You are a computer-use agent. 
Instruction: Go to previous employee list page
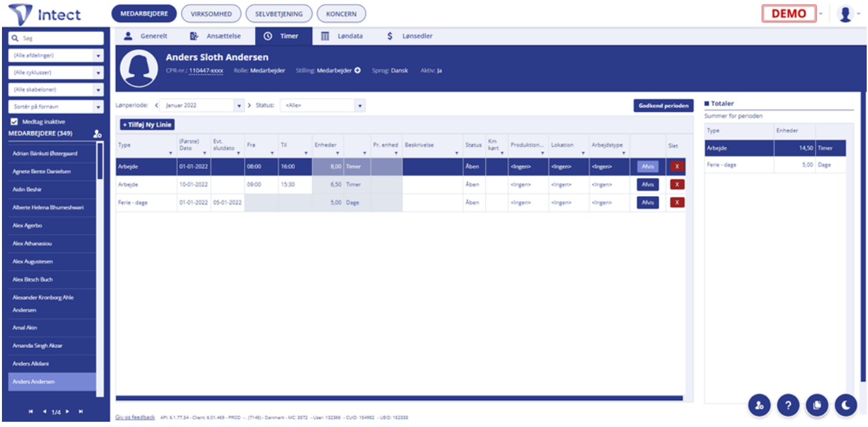click(44, 412)
